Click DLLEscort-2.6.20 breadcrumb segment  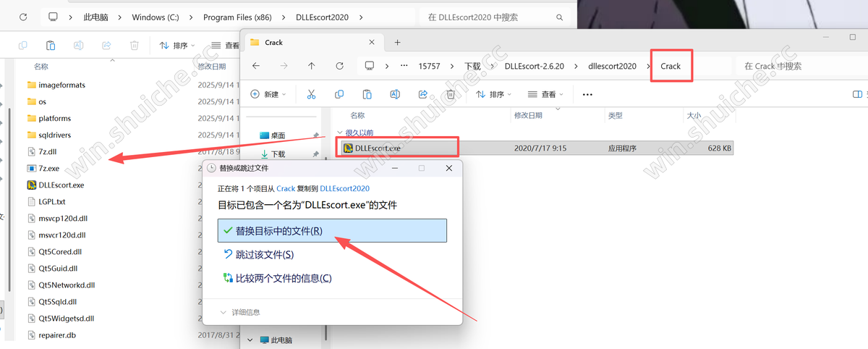pos(534,66)
